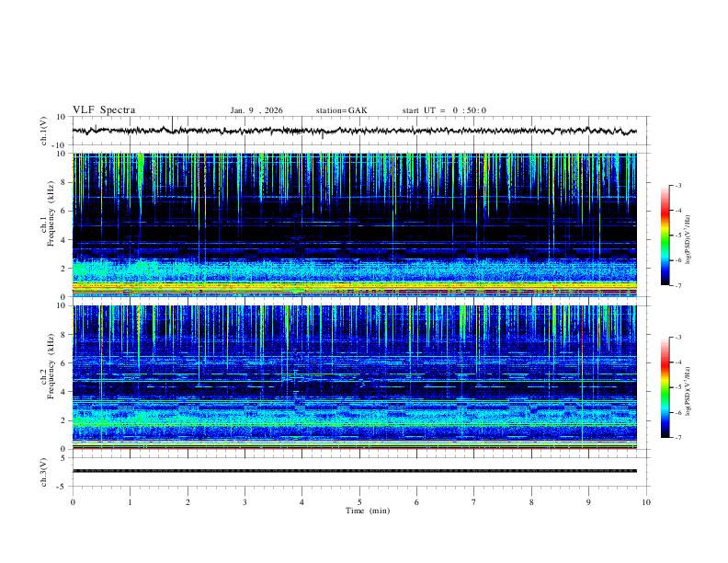Click the ch.1 voltage waveform trace

point(354,131)
